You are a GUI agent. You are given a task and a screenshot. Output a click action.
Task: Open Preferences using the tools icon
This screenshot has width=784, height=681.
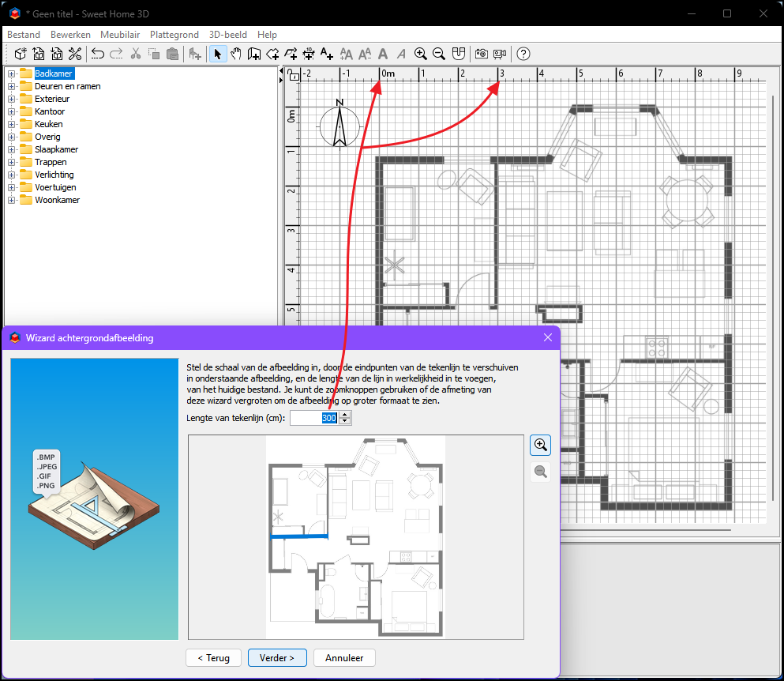pos(75,54)
